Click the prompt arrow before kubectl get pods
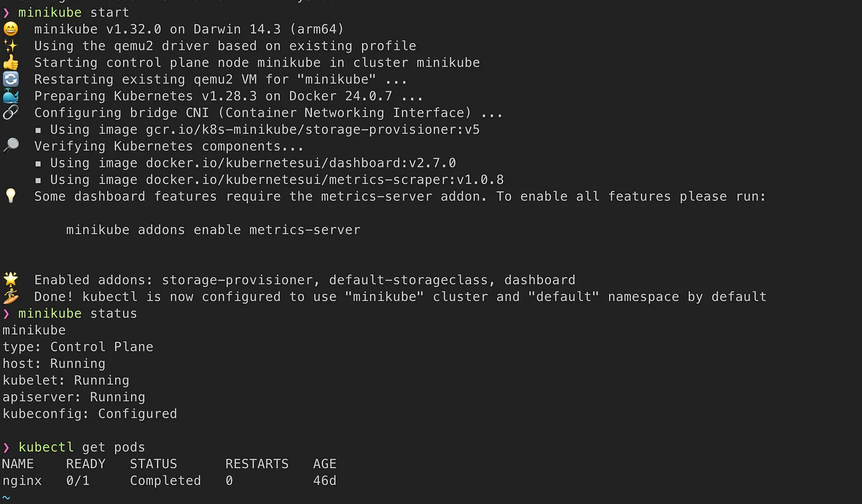862x504 pixels. (x=6, y=447)
